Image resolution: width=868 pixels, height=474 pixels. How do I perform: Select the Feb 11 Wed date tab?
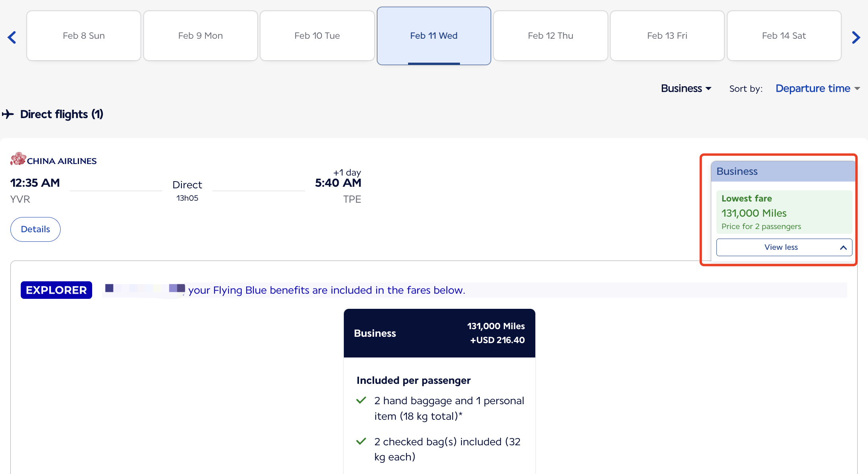click(434, 36)
